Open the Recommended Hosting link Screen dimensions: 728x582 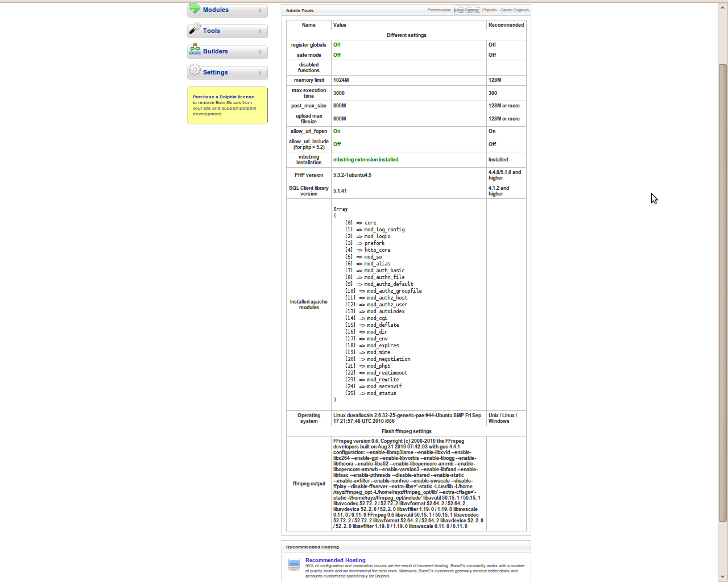point(335,560)
